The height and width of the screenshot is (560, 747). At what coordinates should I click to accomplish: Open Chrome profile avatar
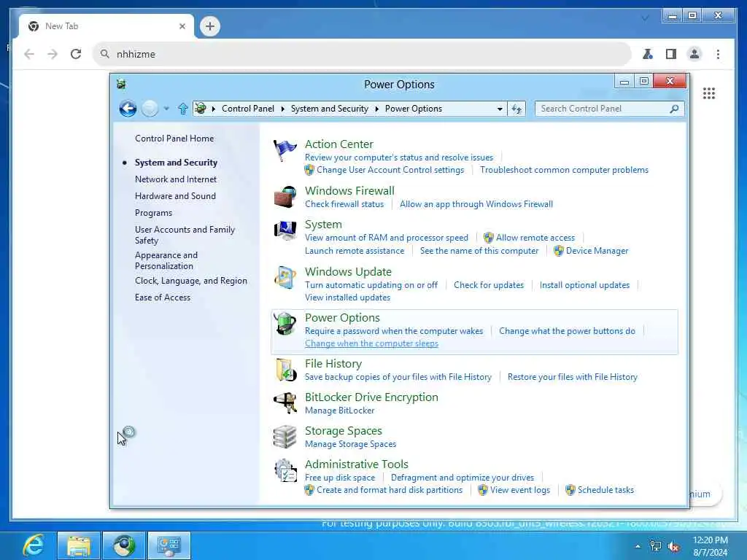coord(694,54)
